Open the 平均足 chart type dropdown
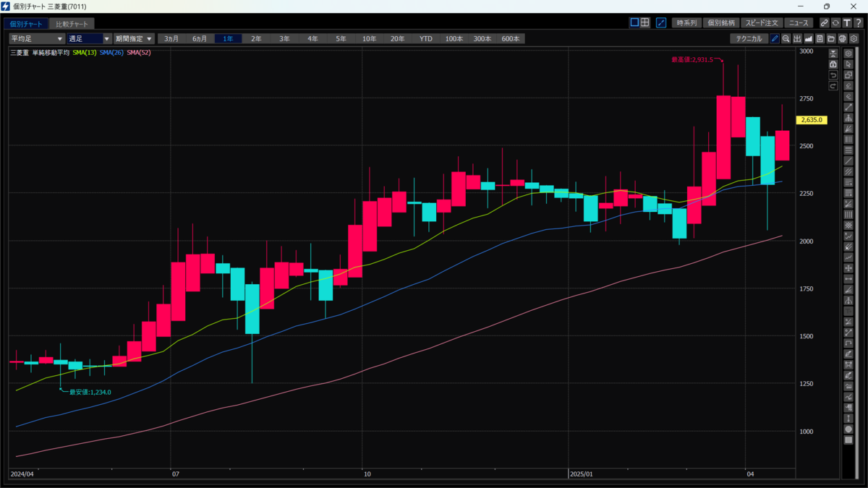This screenshot has width=868, height=488. click(x=36, y=38)
